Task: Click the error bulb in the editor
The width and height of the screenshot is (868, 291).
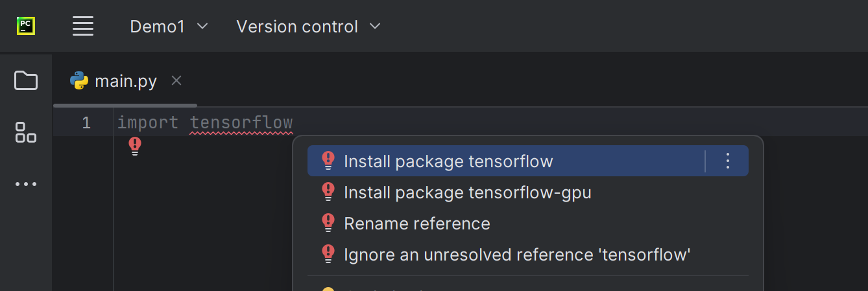Action: pyautogui.click(x=134, y=146)
